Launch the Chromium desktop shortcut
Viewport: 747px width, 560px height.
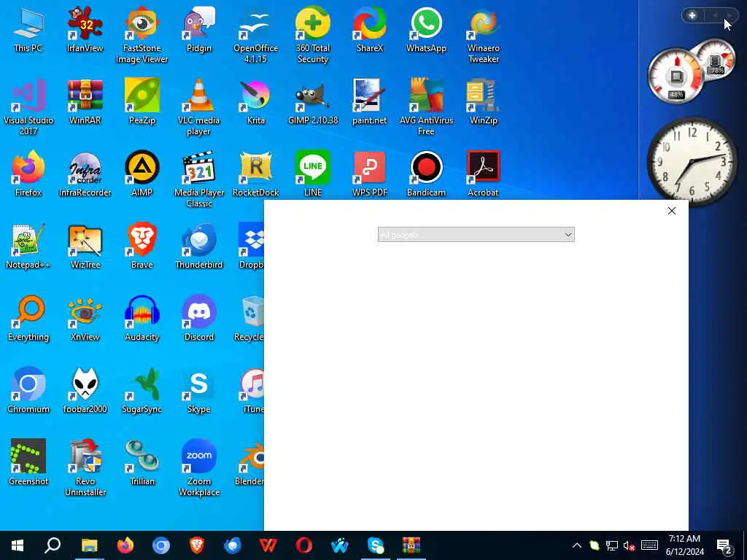click(28, 391)
